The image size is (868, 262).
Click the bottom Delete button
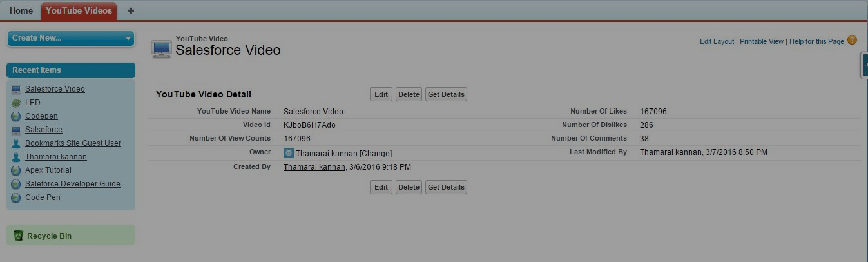coord(409,187)
